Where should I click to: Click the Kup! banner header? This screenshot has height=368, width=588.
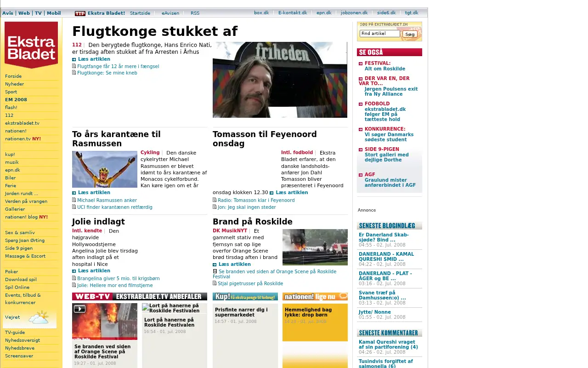point(245,296)
